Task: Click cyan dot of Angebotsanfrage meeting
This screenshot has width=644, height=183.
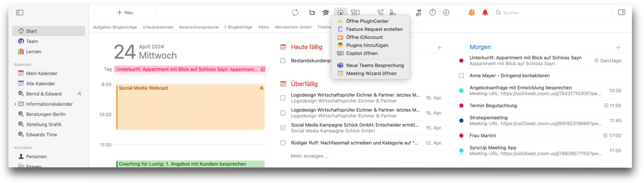Action: [461, 91]
